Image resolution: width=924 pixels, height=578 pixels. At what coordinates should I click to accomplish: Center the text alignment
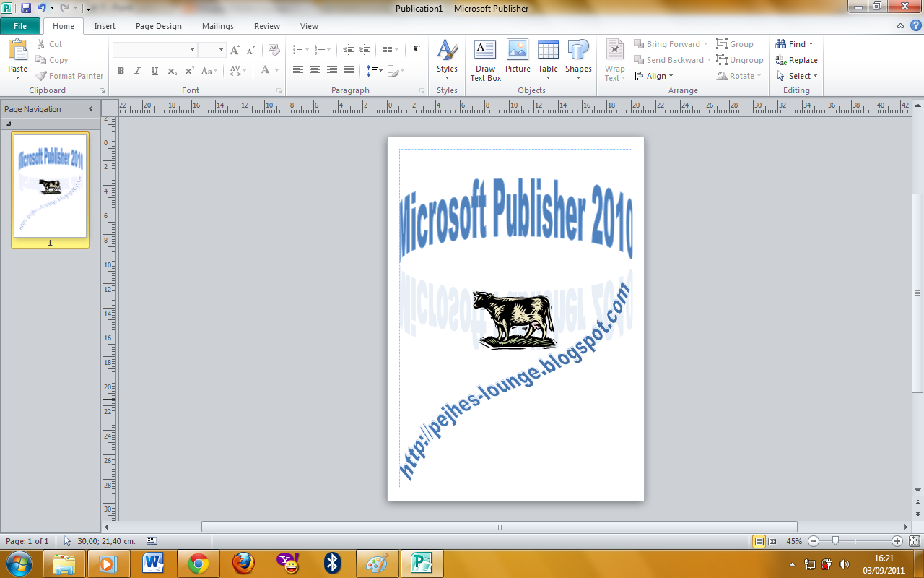click(314, 71)
